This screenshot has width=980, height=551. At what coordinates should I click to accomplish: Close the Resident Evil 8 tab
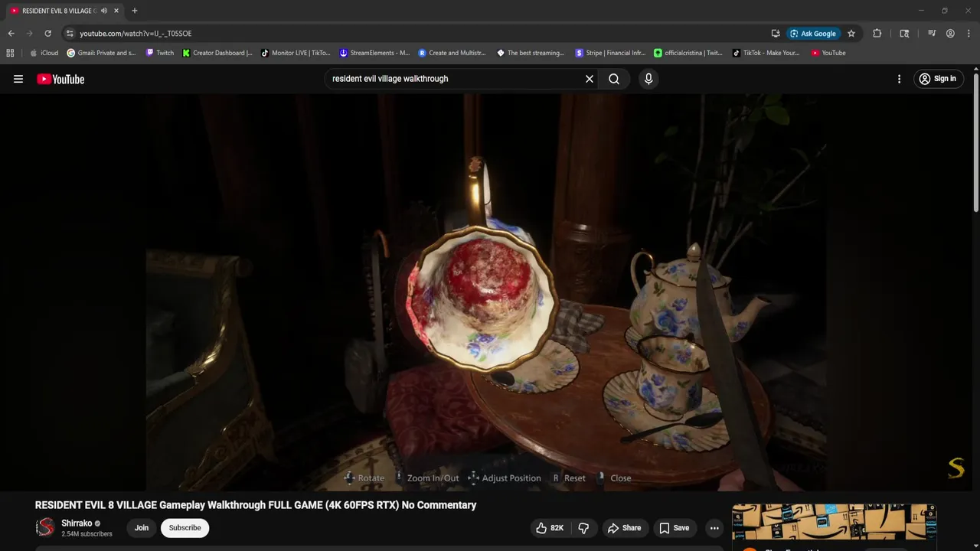pyautogui.click(x=116, y=11)
